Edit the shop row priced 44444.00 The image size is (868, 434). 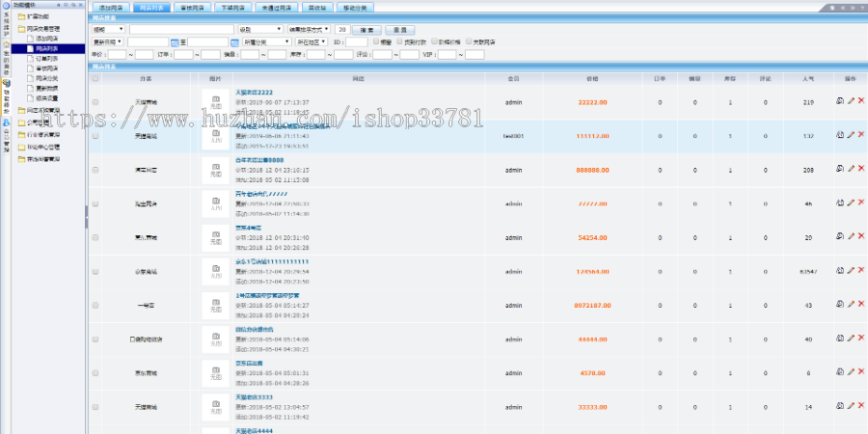click(x=852, y=338)
